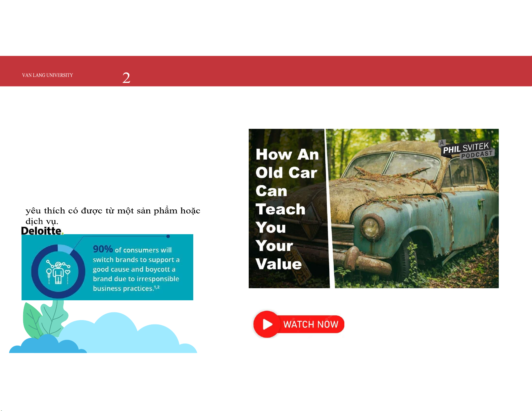
Task: Click the green leaves illustration
Action: pos(44,319)
